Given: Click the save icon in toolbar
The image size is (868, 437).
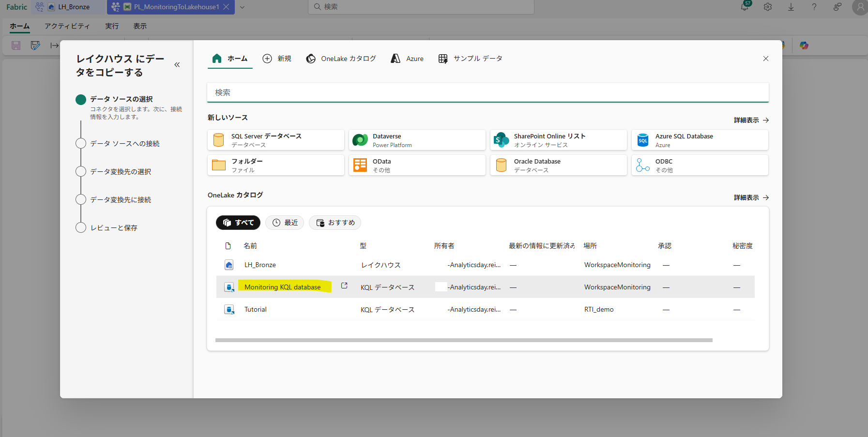Looking at the screenshot, I should pyautogui.click(x=16, y=45).
